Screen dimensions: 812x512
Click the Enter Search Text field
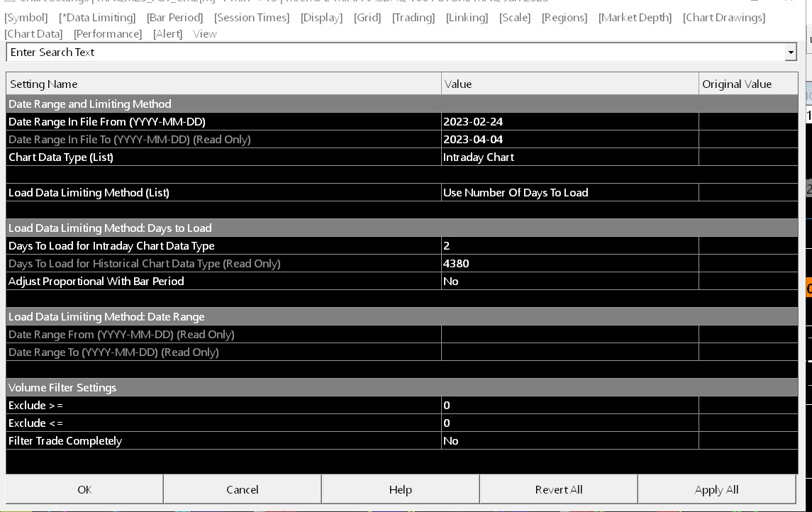[x=396, y=52]
